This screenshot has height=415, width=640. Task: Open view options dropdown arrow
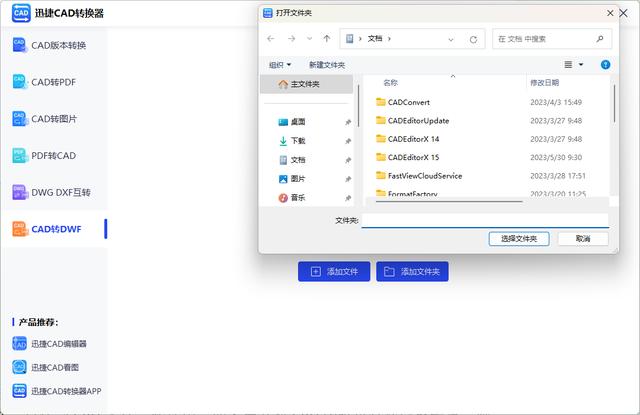[x=581, y=64]
